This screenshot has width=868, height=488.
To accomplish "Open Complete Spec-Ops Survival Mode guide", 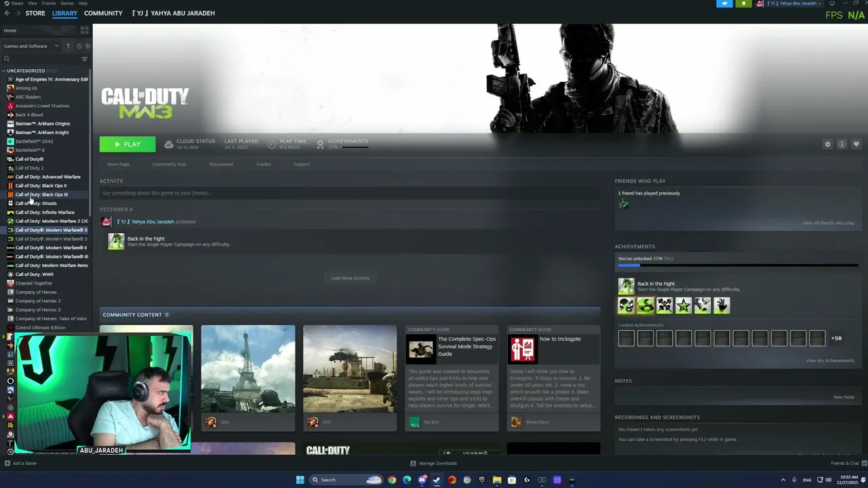I will 452,378.
